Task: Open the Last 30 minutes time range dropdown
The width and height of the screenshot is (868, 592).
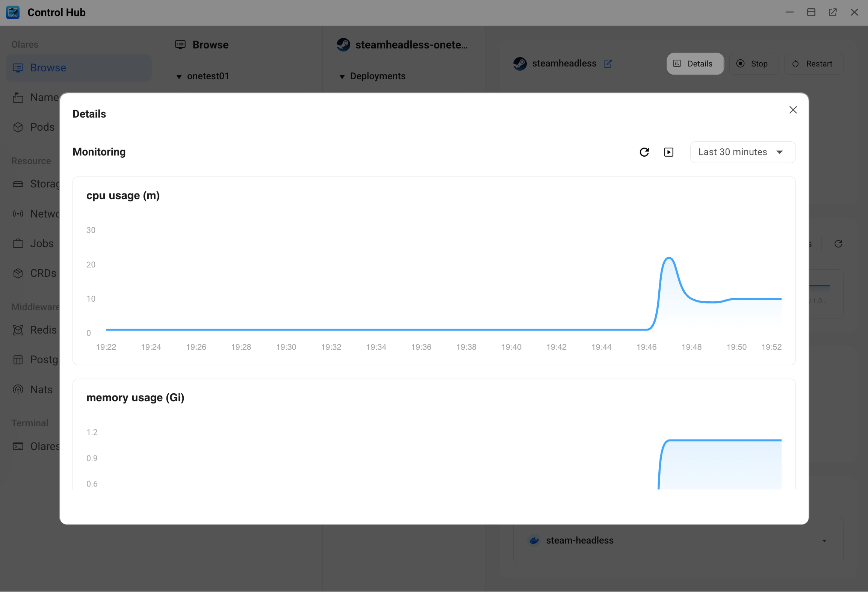Action: (742, 152)
